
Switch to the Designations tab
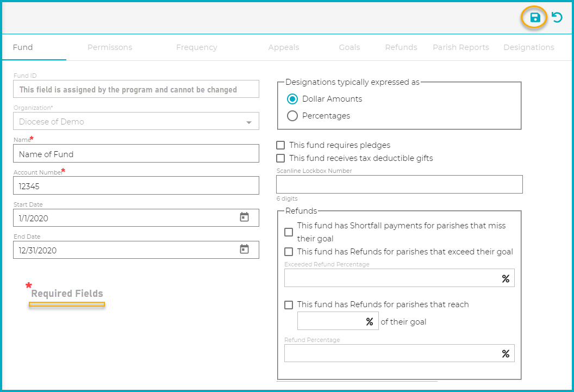pos(528,47)
